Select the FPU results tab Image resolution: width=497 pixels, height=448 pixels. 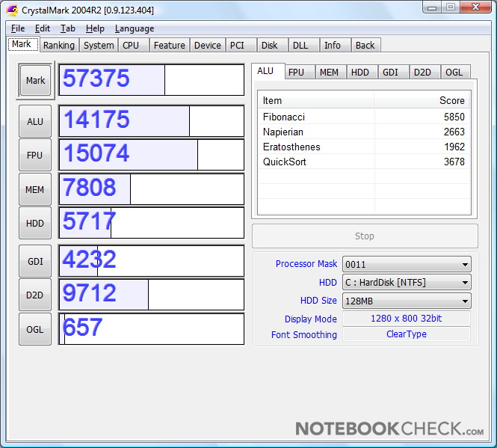[299, 73]
